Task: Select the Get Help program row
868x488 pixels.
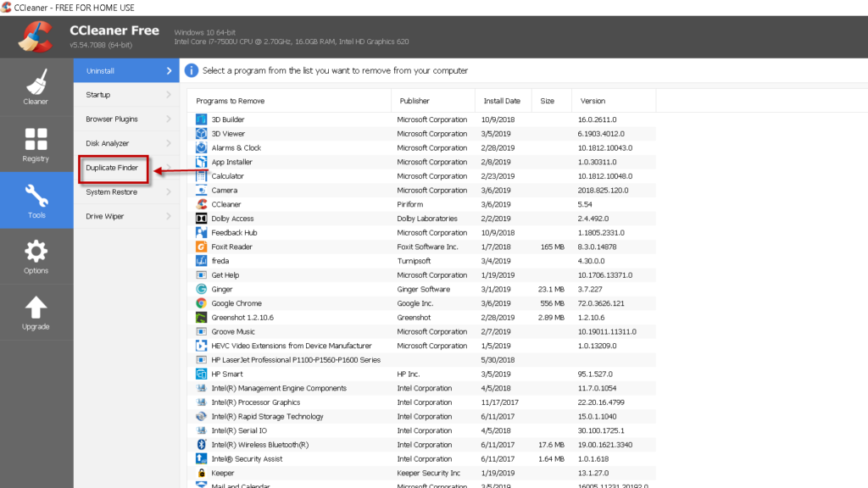Action: 422,275
